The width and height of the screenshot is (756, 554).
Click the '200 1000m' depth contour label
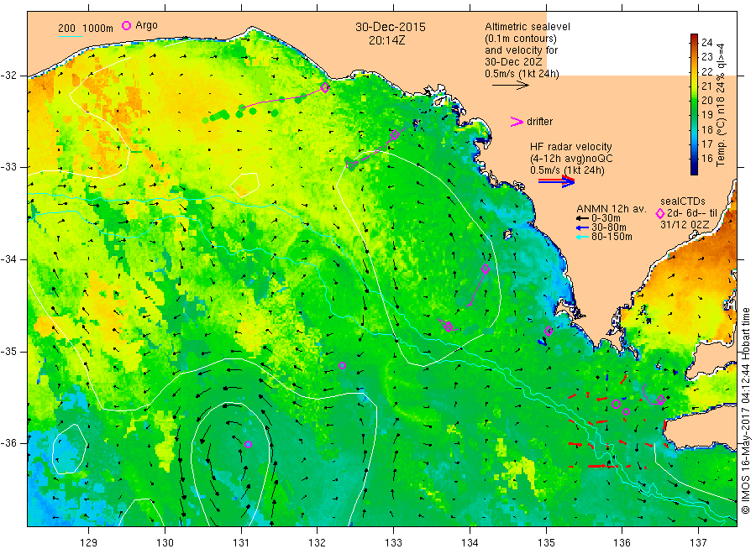[86, 29]
